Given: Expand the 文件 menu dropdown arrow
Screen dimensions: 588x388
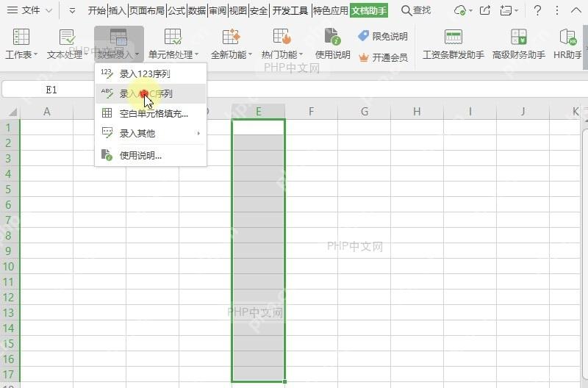Looking at the screenshot, I should pos(49,11).
